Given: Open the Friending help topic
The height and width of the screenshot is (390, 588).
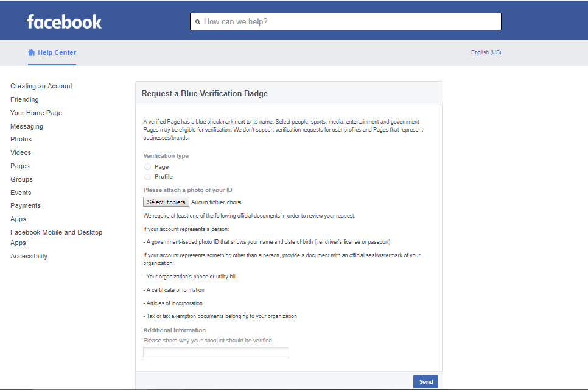Looking at the screenshot, I should 24,99.
